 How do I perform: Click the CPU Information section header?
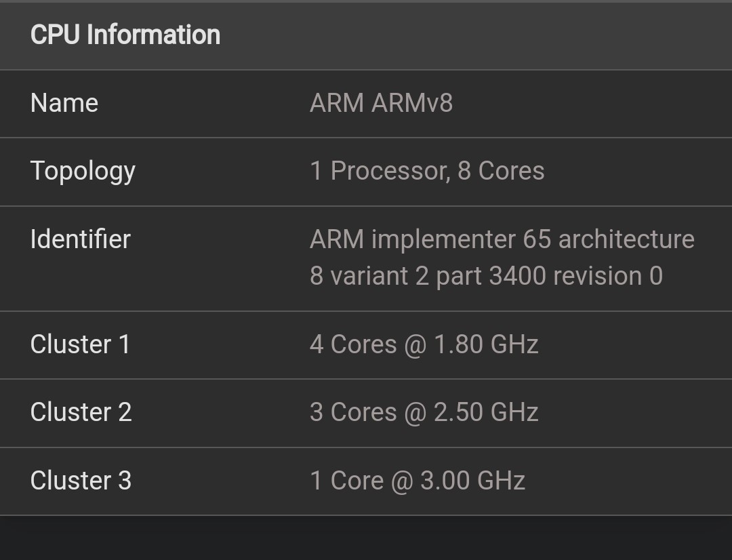pos(125,35)
